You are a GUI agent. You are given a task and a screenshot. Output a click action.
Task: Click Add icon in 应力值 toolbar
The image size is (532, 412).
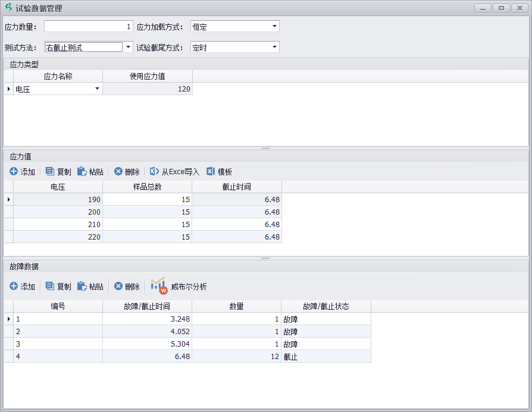14,172
